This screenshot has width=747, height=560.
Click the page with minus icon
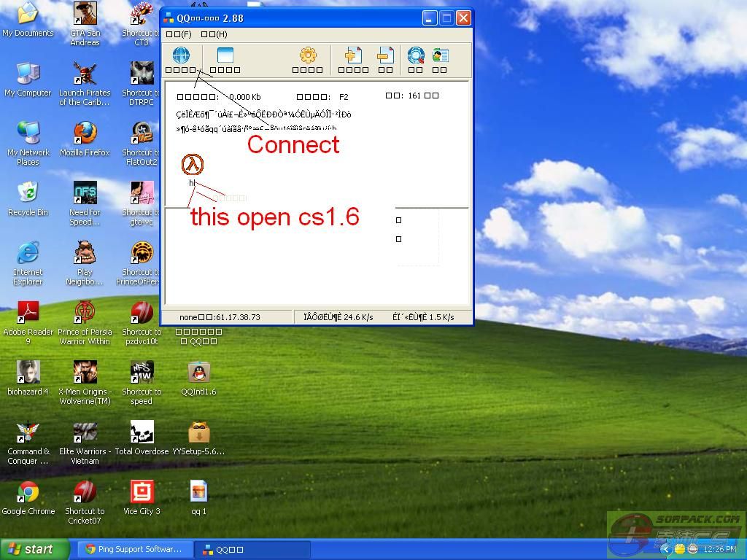pyautogui.click(x=385, y=55)
